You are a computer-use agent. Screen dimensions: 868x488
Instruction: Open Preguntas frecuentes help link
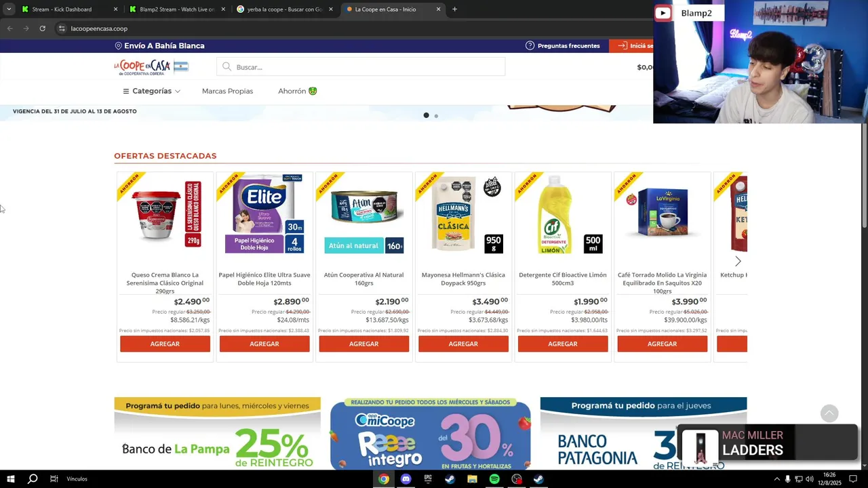[563, 45]
